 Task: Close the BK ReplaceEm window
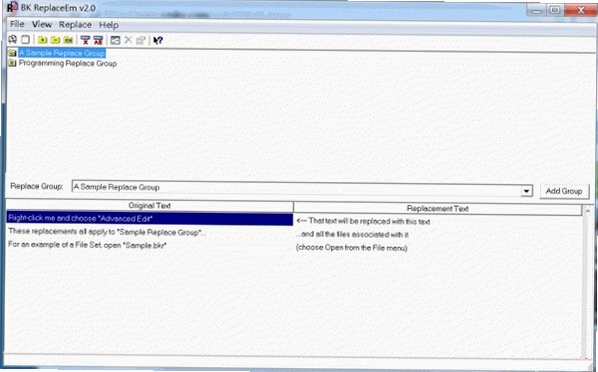point(580,10)
